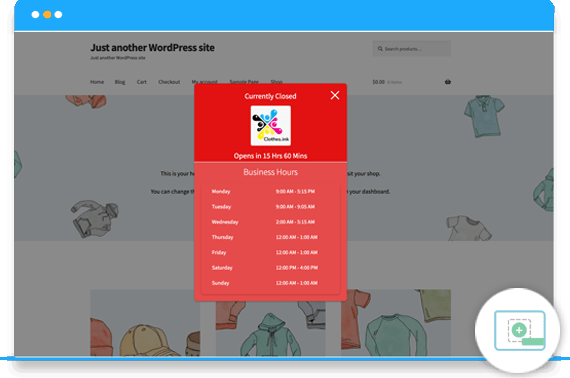Click the Clothes.ink logo image

[270, 125]
